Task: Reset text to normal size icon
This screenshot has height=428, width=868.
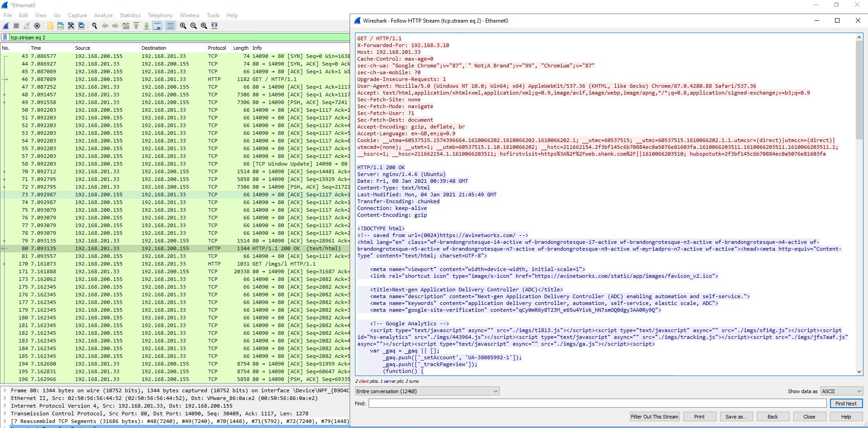Action: (204, 26)
